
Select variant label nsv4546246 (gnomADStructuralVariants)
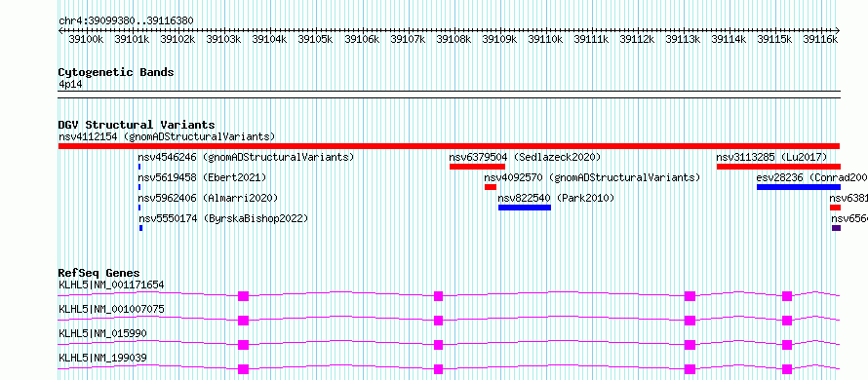(x=246, y=157)
